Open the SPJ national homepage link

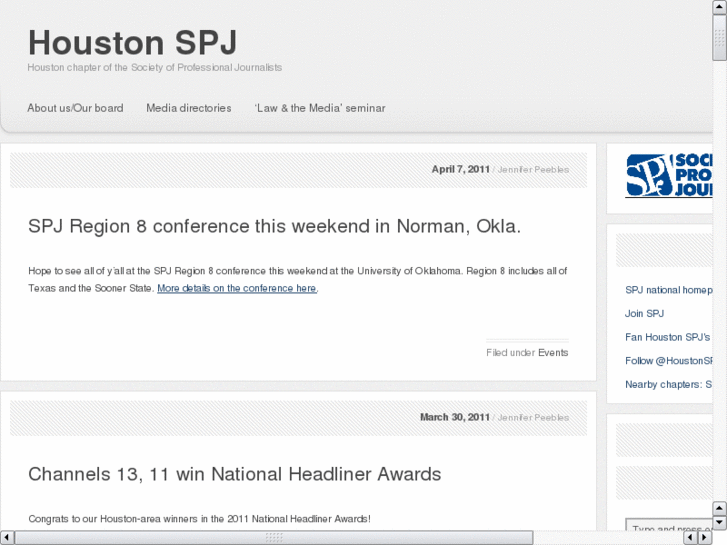point(669,290)
